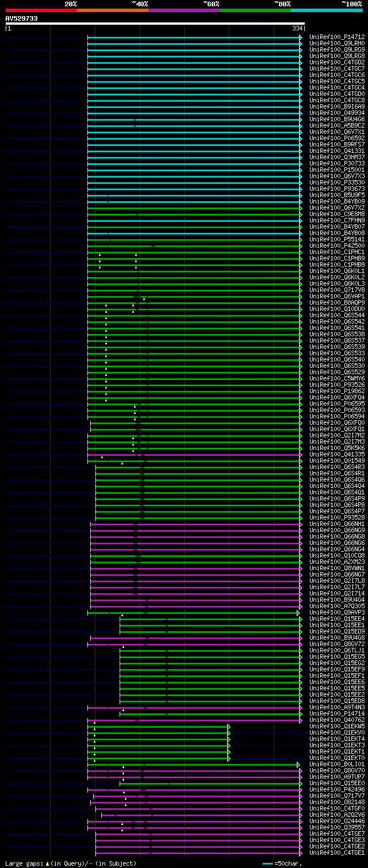The image size is (368, 868).
Task: Select label UniRef100_Q41335
Action: tap(337, 454)
